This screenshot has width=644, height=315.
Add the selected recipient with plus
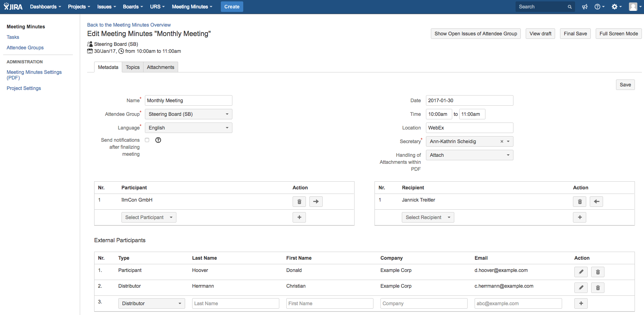coord(580,217)
